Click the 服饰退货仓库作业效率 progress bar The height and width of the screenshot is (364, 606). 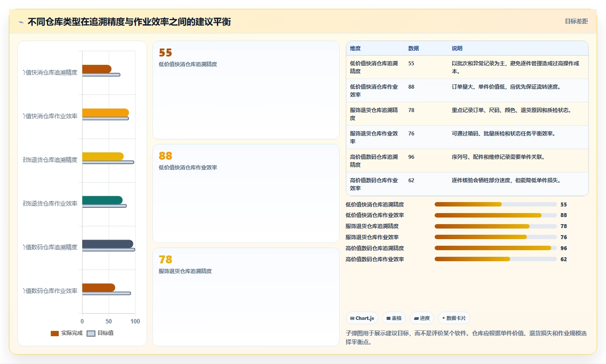(x=496, y=237)
